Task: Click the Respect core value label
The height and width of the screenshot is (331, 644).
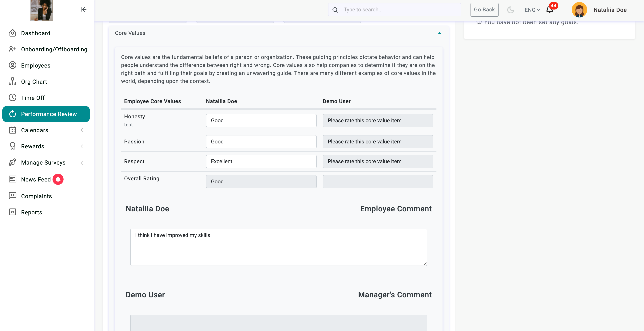Action: point(134,161)
